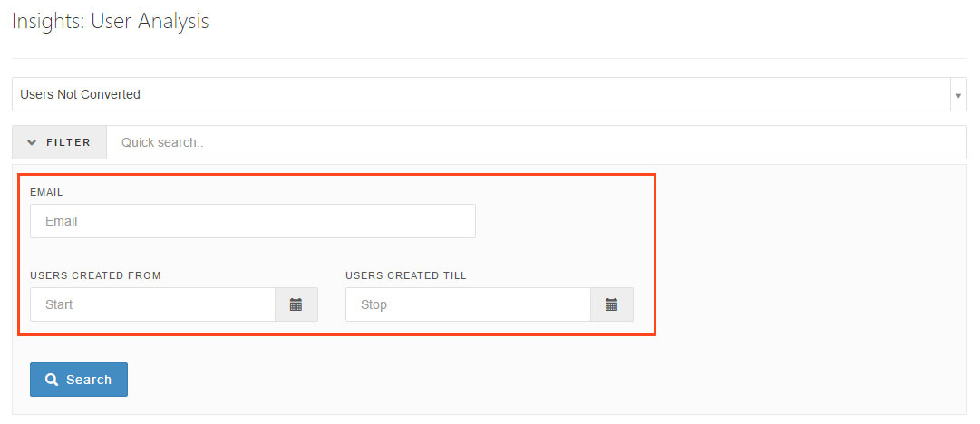Click the Insights: User Analysis heading
The width and height of the screenshot is (980, 424).
click(111, 21)
